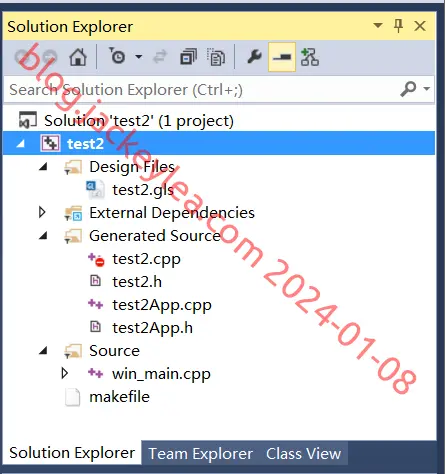Image resolution: width=445 pixels, height=474 pixels.
Task: Toggle Auto Hide pin icon
Action: (x=398, y=26)
